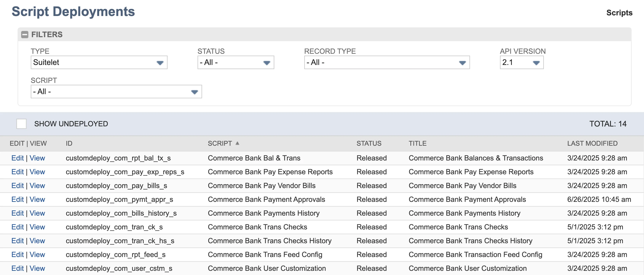Sort by the ID column header

click(x=69, y=143)
